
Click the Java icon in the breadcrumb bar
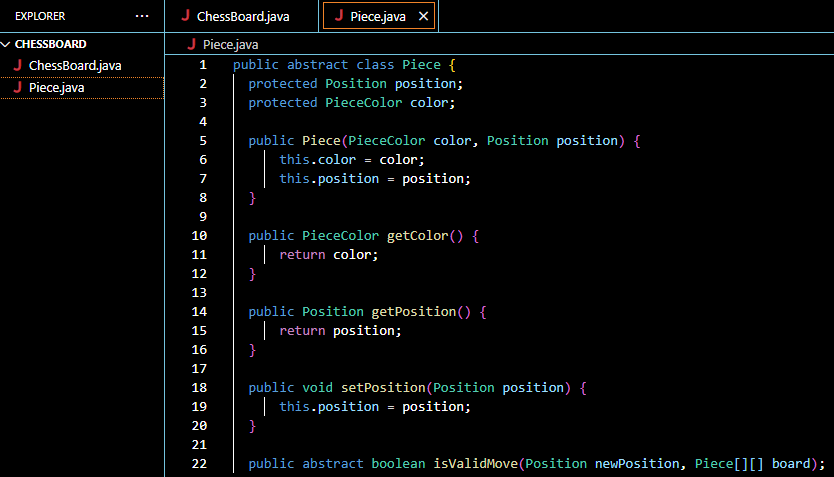(x=192, y=45)
